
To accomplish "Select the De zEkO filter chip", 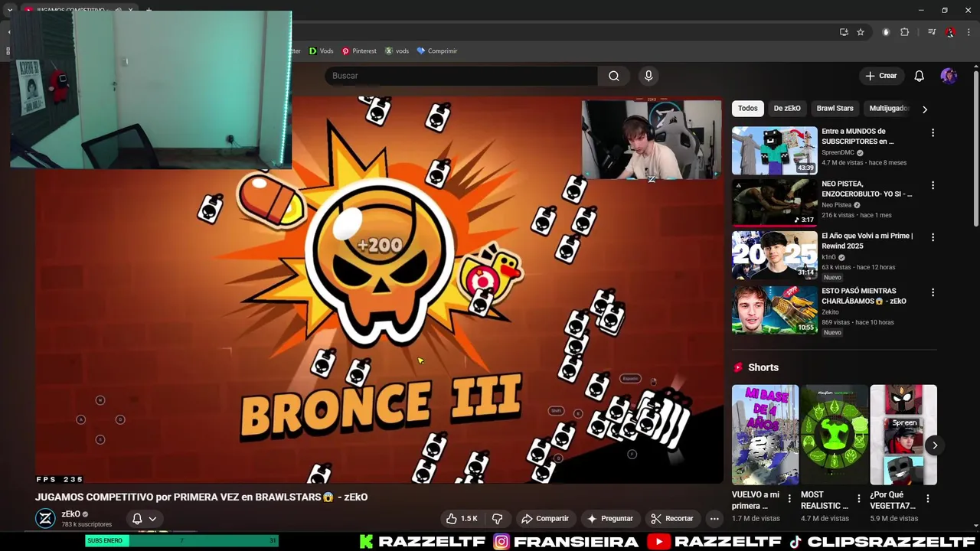I will (787, 109).
